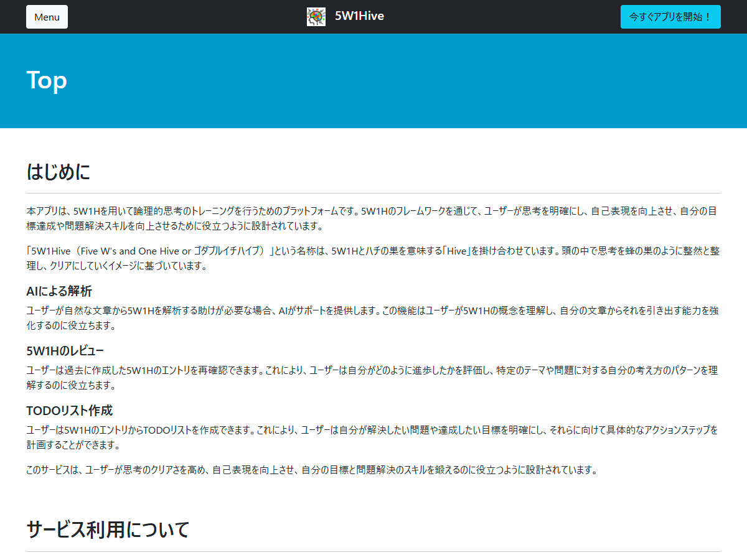This screenshot has height=560, width=747.
Task: Click the divider under サービス利用について
Action: 374,550
